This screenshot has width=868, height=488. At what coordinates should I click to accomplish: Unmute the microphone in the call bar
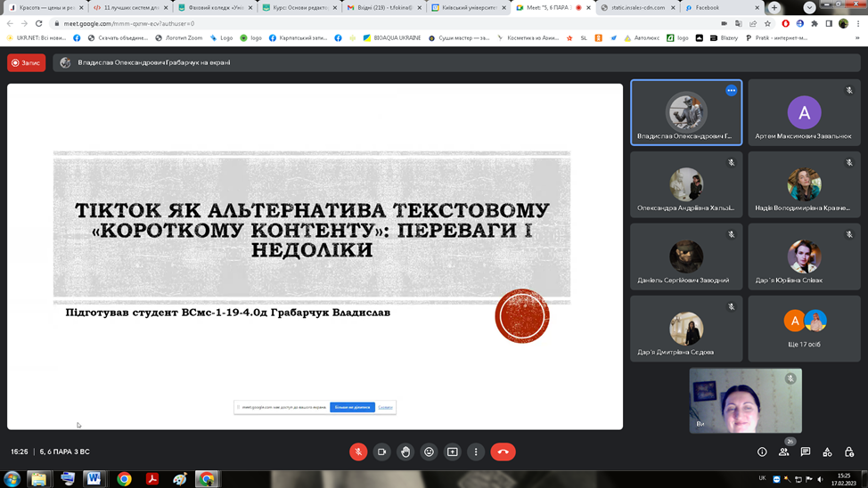click(x=358, y=451)
